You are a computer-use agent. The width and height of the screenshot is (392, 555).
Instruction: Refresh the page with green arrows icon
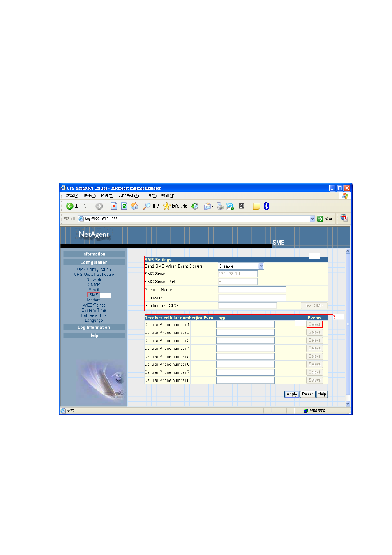[124, 206]
